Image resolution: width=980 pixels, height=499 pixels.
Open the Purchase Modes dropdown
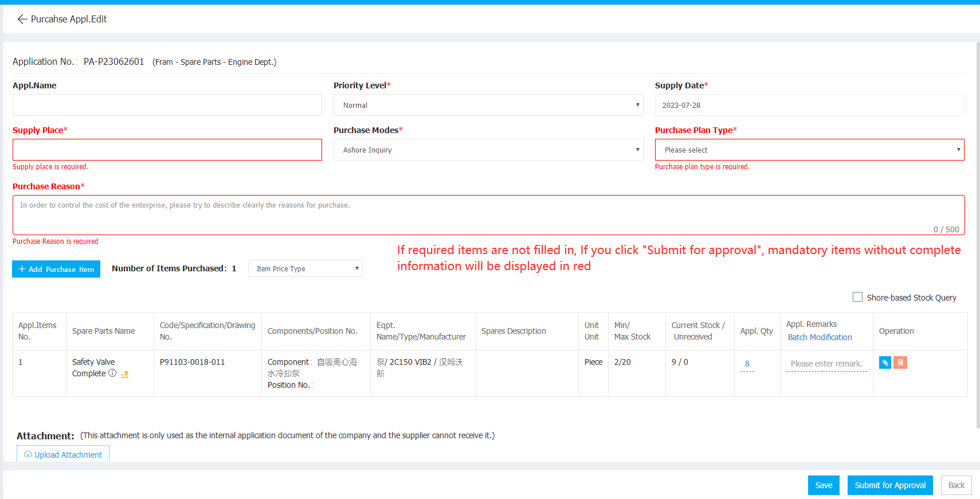488,150
